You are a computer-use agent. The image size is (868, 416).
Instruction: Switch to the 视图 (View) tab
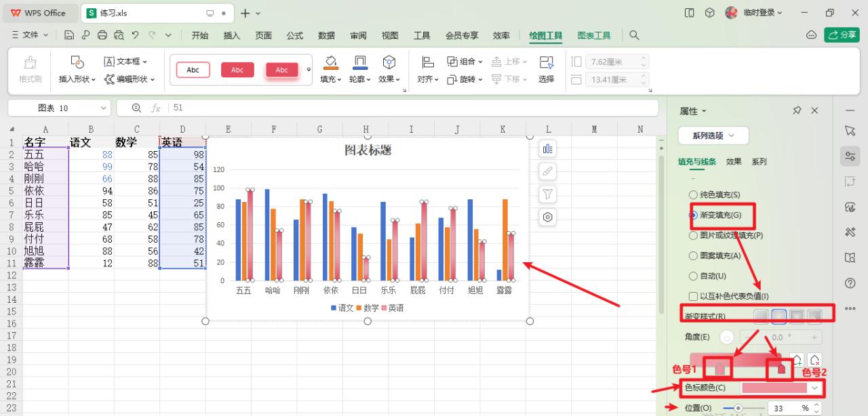[390, 35]
